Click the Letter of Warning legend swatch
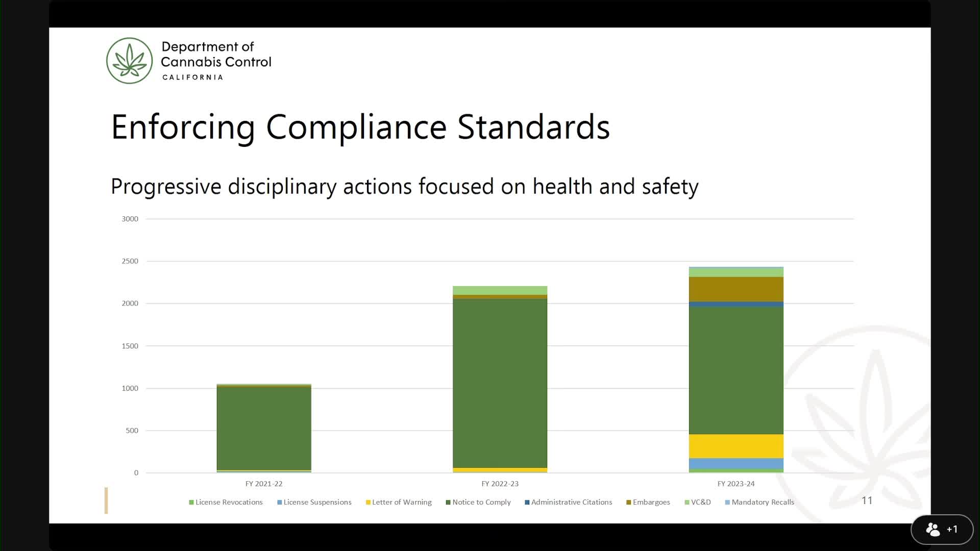The height and width of the screenshot is (551, 980). pos(368,503)
